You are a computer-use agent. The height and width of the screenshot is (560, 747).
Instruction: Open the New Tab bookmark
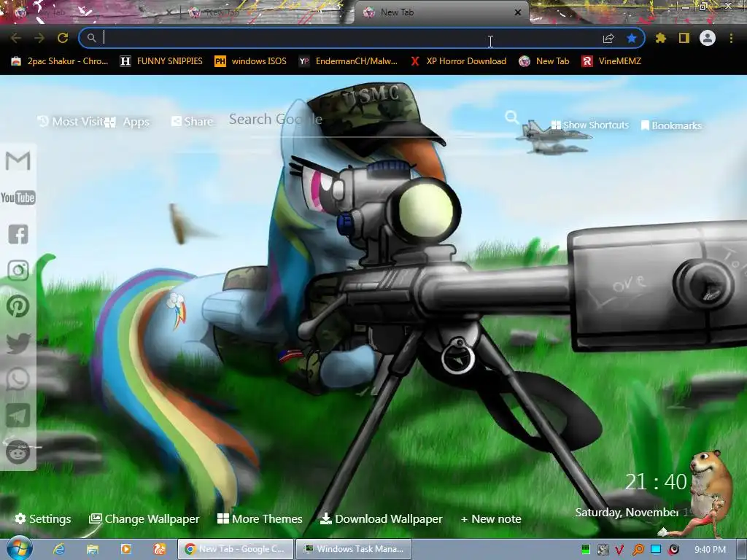click(544, 61)
